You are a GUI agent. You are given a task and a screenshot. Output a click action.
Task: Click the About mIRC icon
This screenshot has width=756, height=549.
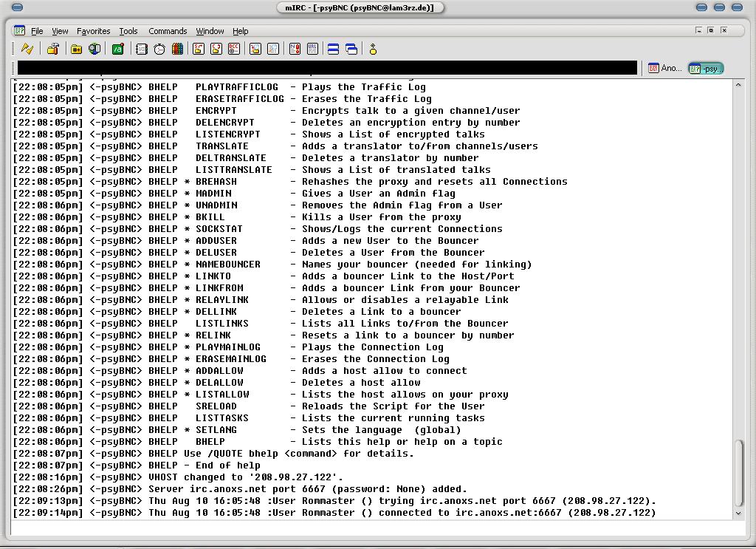pos(373,49)
